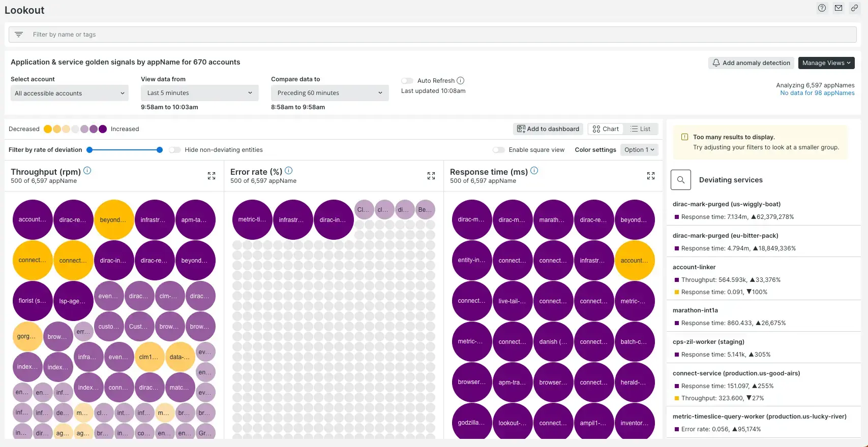Open info icon next to Throughput (rpm)
This screenshot has width=868, height=447.
click(87, 171)
